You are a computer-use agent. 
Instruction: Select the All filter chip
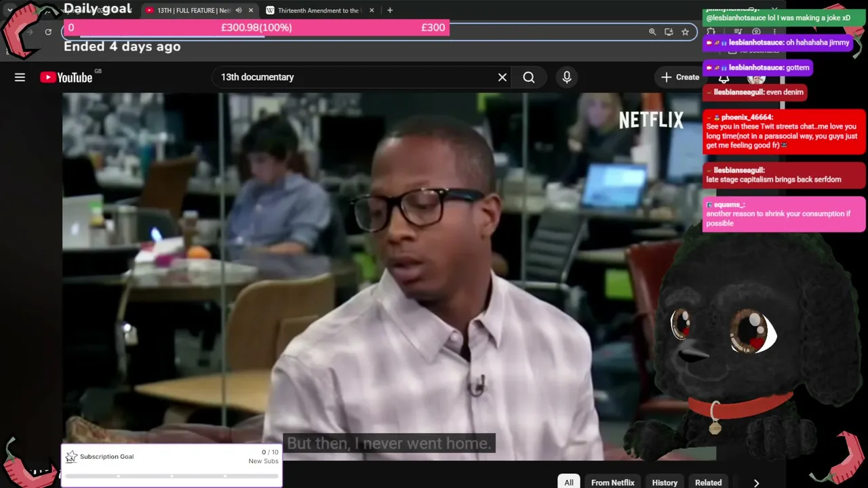[569, 482]
